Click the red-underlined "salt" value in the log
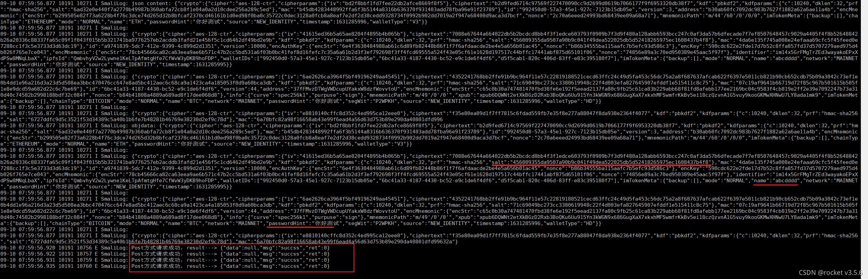The height and width of the screenshot is (279, 868). point(601,162)
